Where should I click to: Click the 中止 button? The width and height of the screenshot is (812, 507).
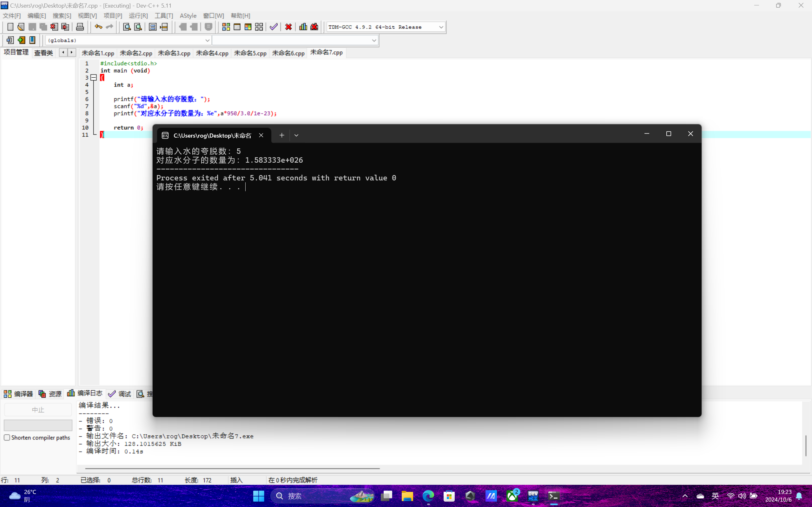pyautogui.click(x=38, y=410)
